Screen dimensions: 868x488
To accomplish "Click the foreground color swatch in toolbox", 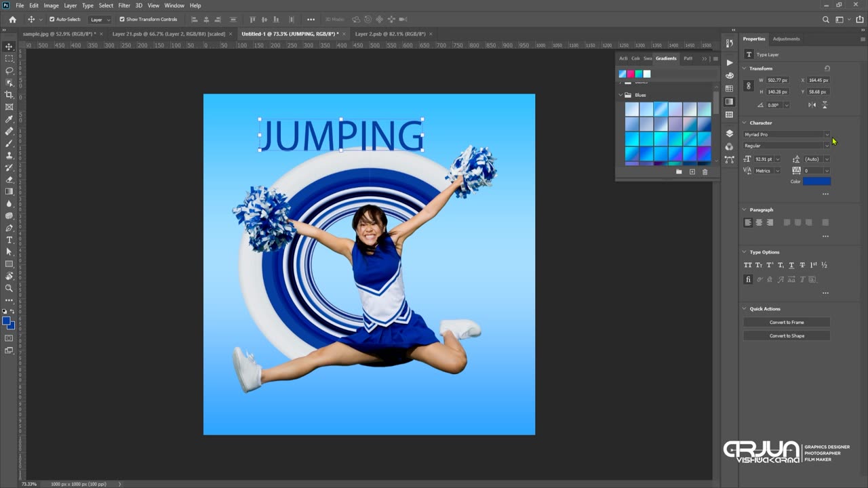I will [6, 321].
